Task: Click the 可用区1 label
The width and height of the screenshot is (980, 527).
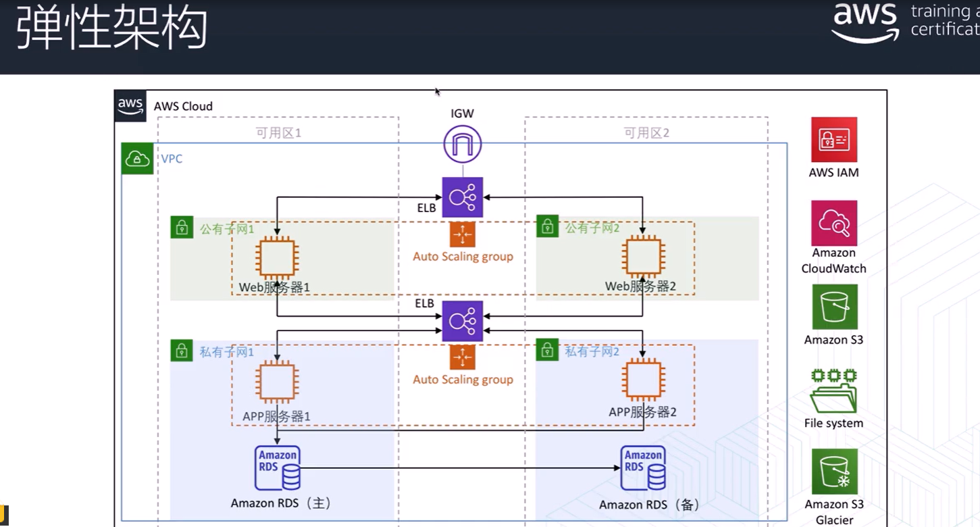Action: 278,133
